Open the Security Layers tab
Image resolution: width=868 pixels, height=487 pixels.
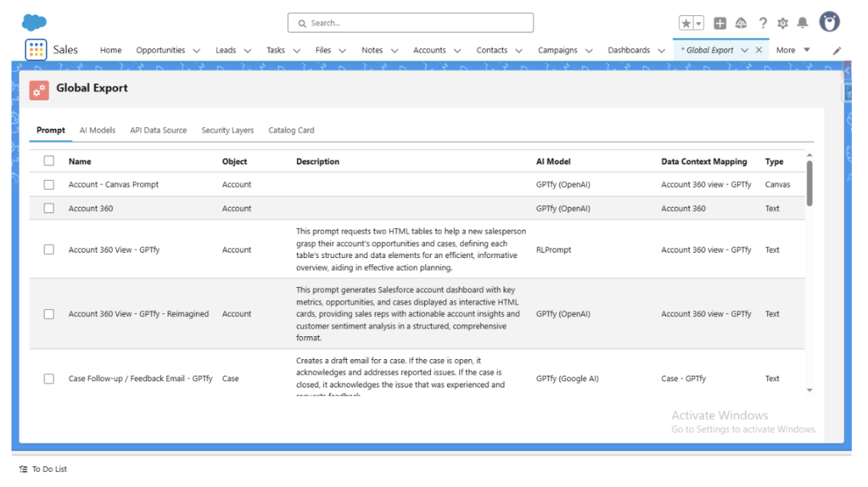[x=227, y=130]
